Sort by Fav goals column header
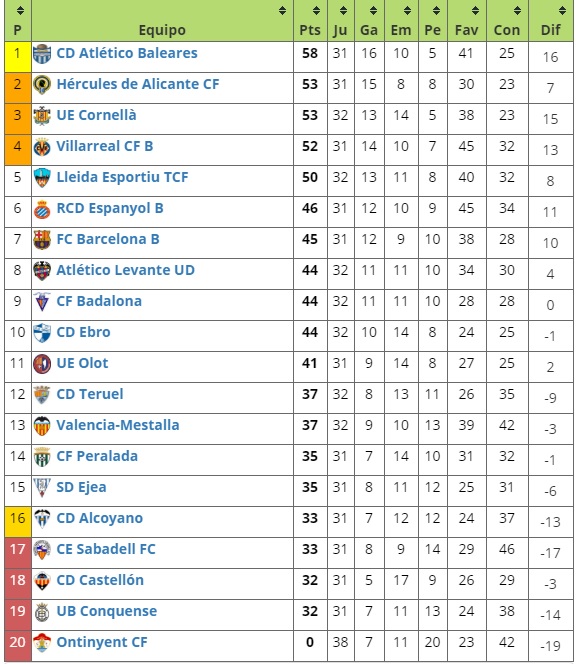The width and height of the screenshot is (582, 664). point(467,21)
